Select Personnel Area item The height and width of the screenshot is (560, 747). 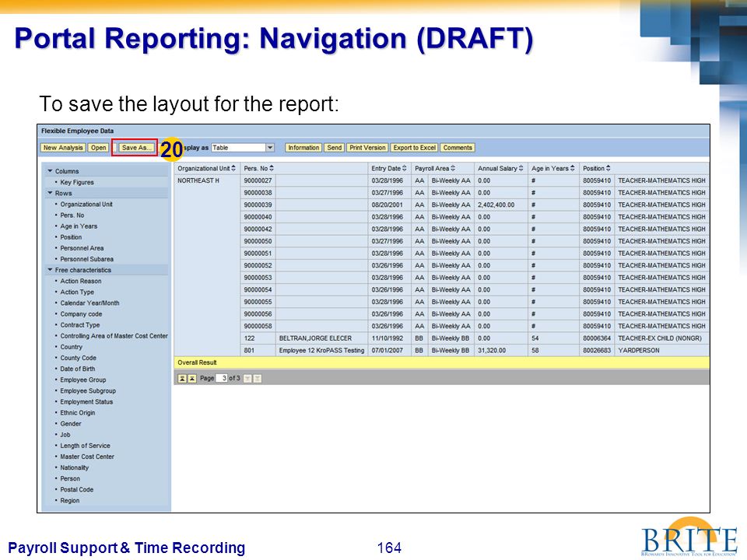pos(82,247)
